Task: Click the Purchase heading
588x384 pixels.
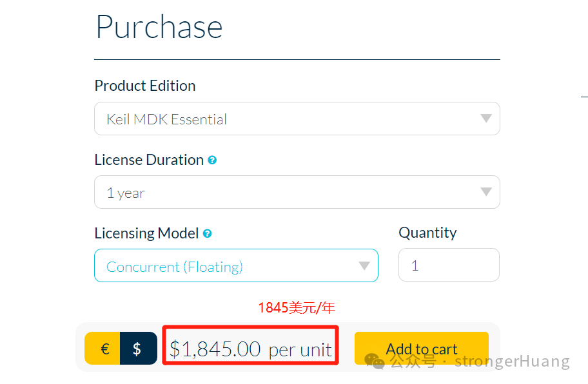Action: click(159, 27)
